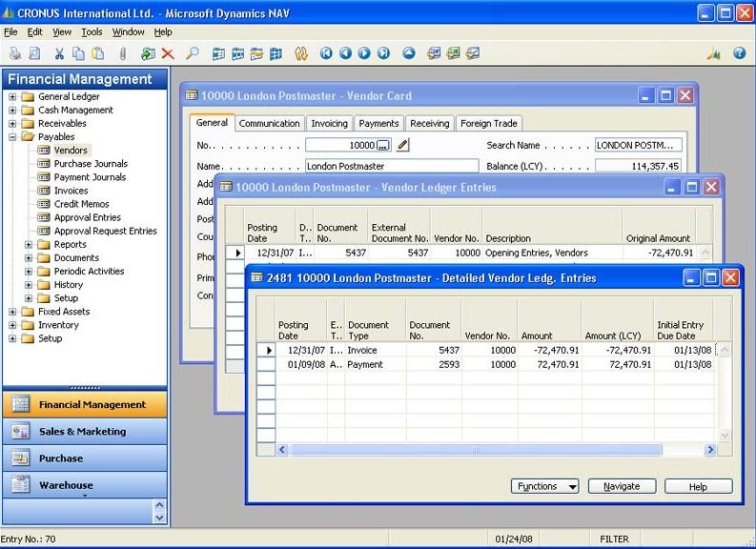756x549 pixels.
Task: Click scroll down arrow below navigation buttons
Action: coord(159,518)
